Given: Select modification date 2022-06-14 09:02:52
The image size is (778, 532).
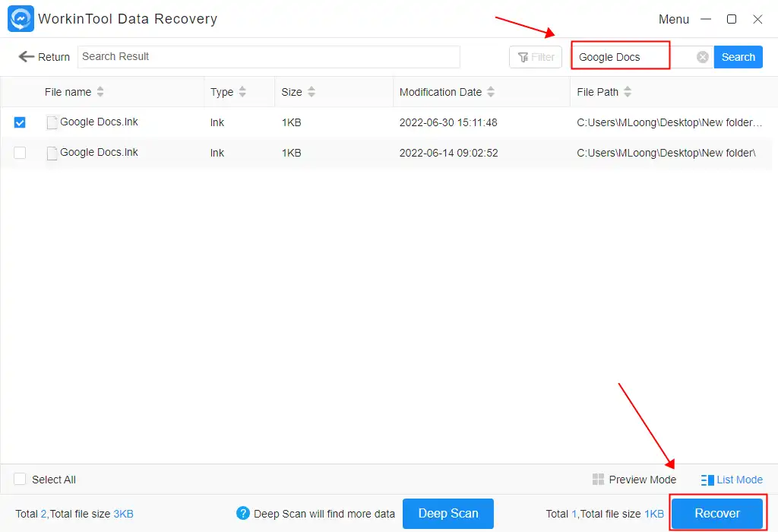Looking at the screenshot, I should (448, 153).
